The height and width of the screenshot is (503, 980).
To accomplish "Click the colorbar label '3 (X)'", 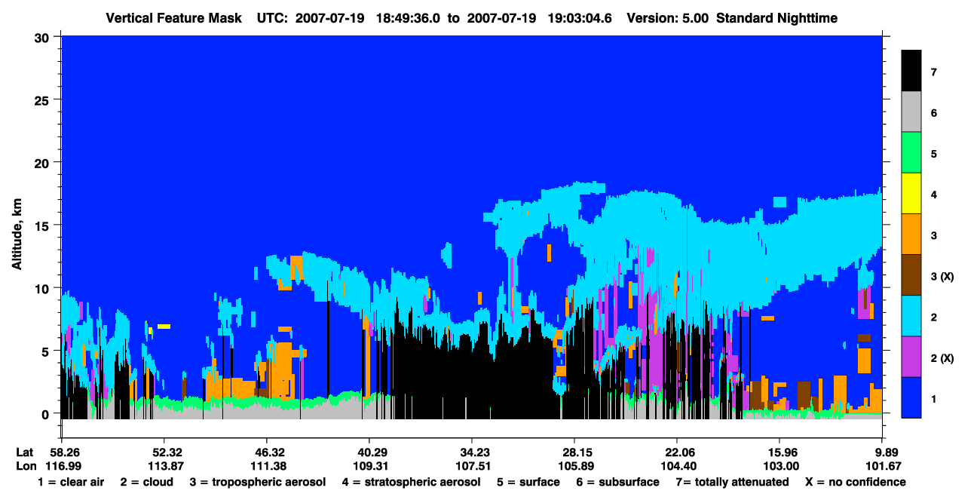I will coord(942,276).
